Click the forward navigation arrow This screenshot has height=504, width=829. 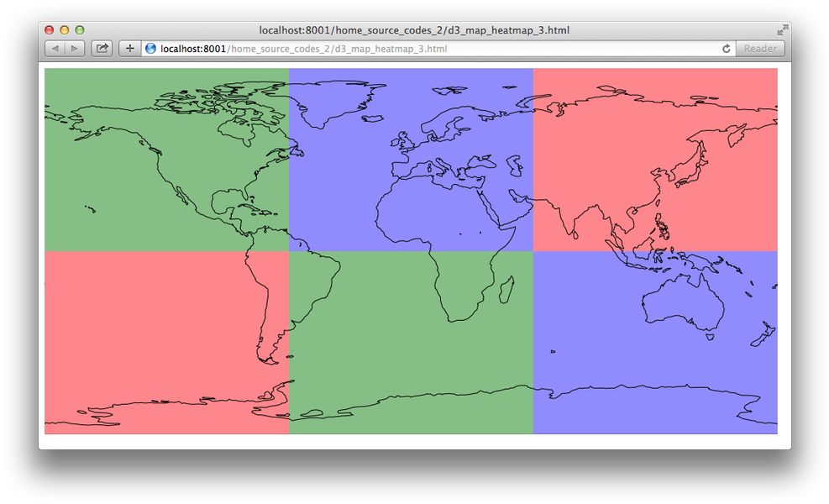75,48
